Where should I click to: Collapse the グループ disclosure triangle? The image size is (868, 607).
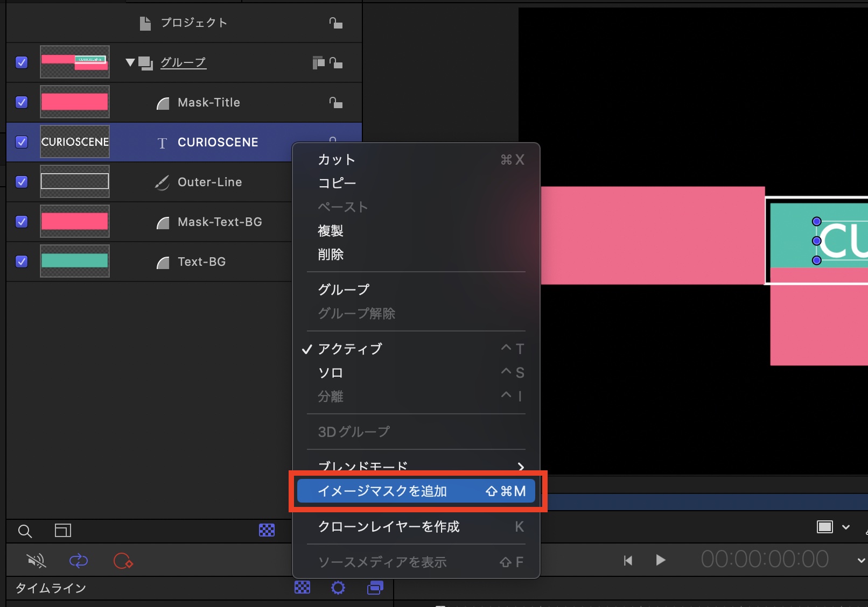(130, 62)
